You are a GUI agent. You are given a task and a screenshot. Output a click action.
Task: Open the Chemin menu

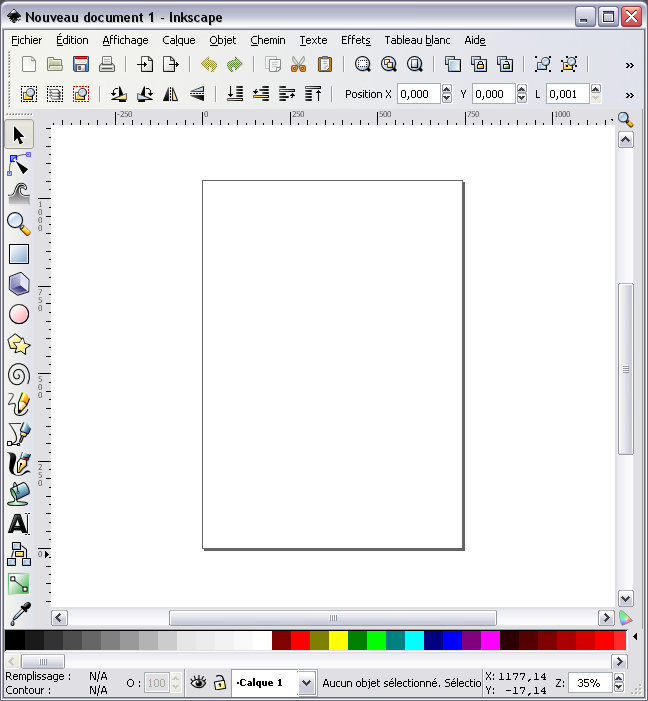(x=268, y=40)
